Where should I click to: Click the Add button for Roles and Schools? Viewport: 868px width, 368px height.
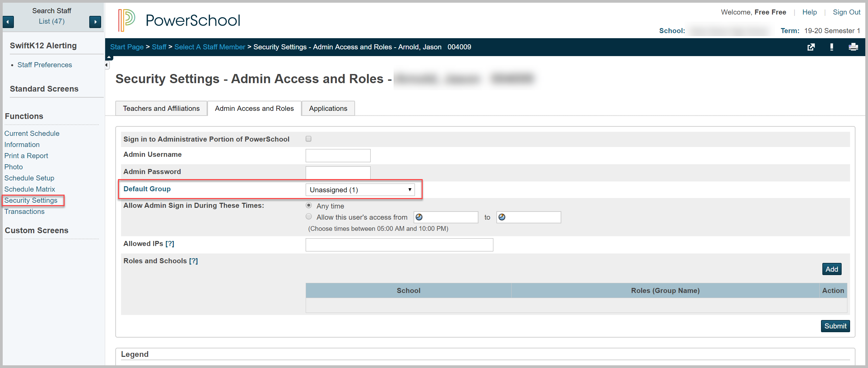[x=831, y=269]
